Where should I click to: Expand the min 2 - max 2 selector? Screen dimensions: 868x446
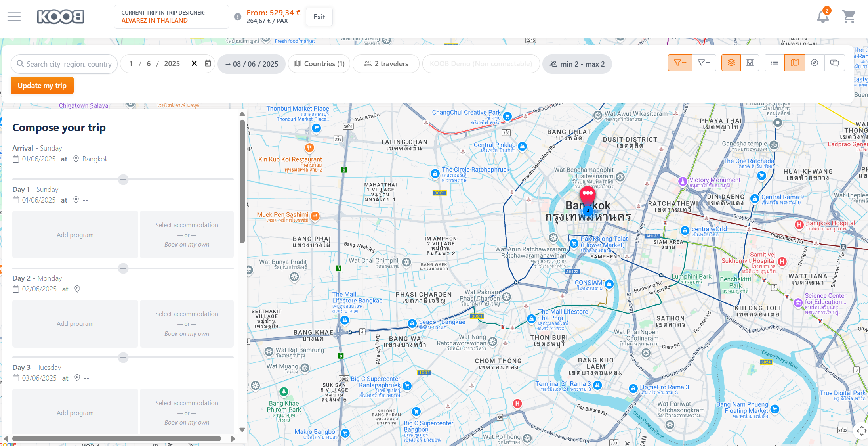point(577,64)
